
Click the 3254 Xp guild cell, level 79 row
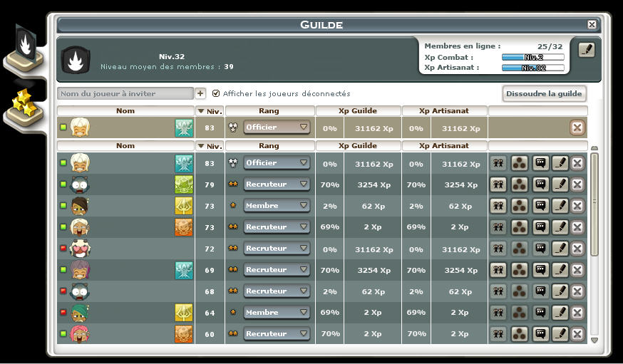(374, 184)
